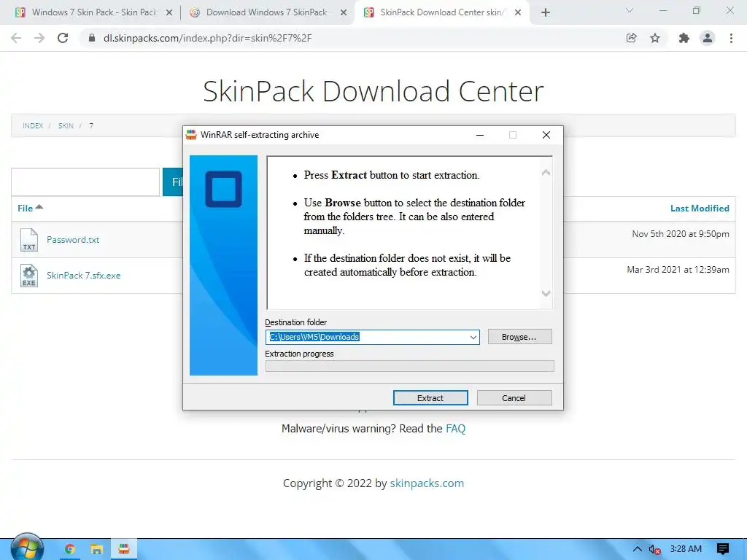Click the SkinPack Download Center heading
The height and width of the screenshot is (560, 747).
click(x=373, y=91)
